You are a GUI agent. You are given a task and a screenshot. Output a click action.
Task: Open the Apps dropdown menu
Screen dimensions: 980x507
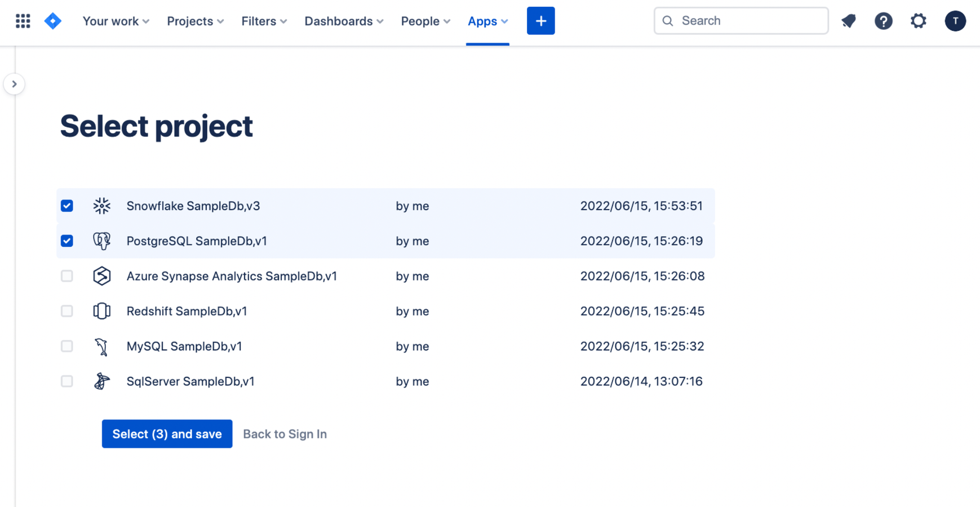(x=488, y=21)
